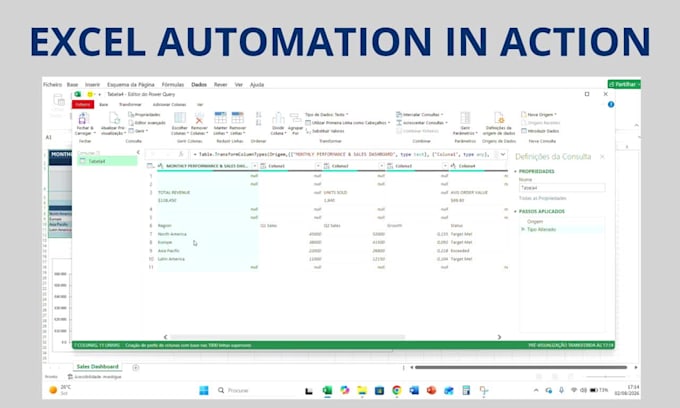Switch to the Adicionar Coluna tab
The image size is (680, 408).
(169, 104)
